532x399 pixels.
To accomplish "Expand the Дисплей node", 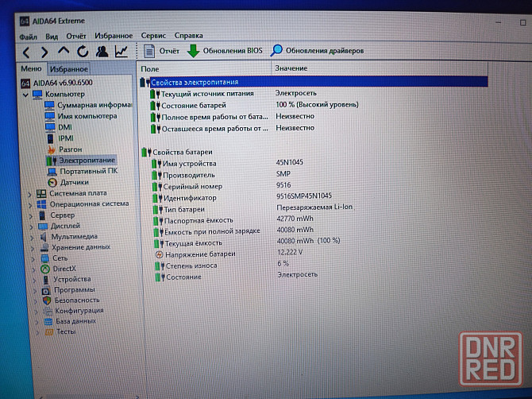I will [32, 227].
